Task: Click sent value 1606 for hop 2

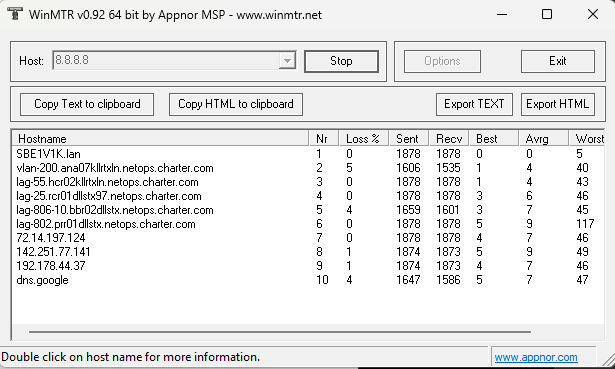Action: [408, 168]
